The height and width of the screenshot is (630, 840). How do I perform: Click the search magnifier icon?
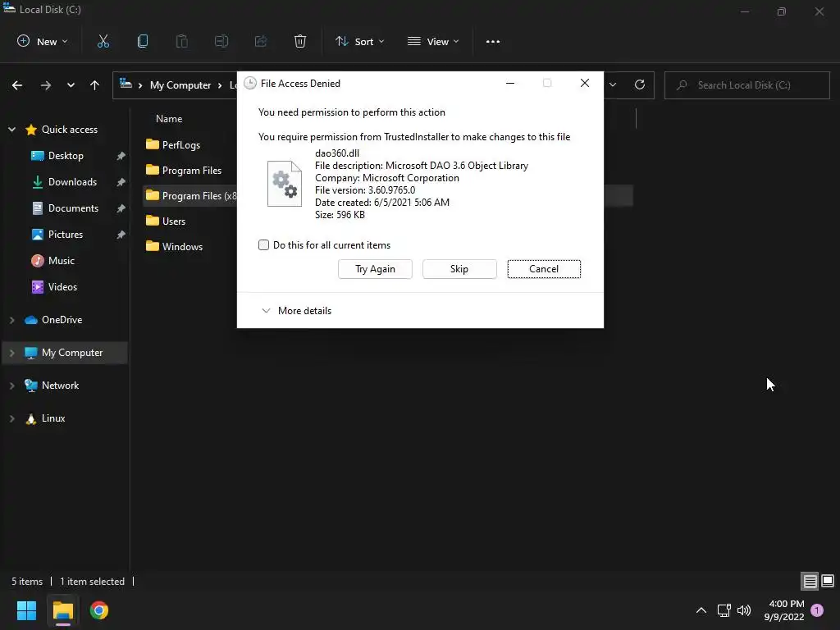click(682, 84)
